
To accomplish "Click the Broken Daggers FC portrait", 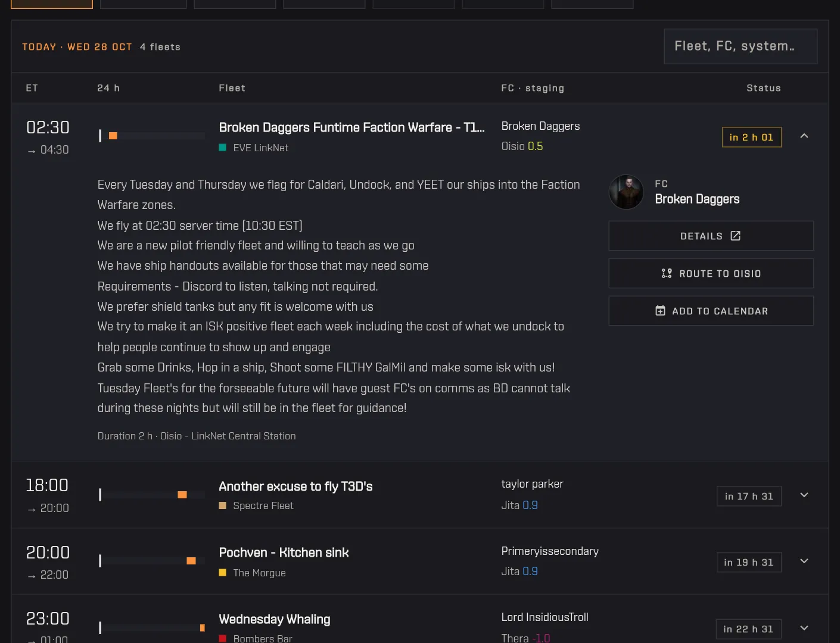I will click(626, 192).
